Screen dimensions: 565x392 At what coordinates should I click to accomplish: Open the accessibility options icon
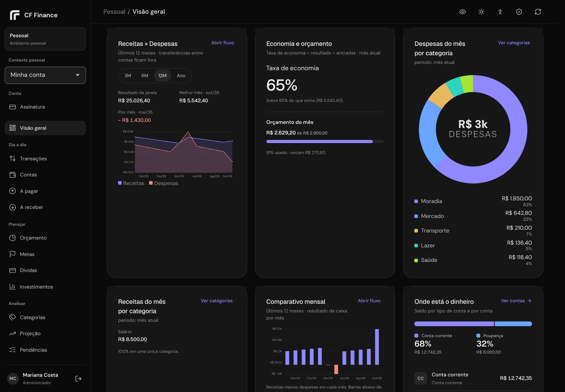pyautogui.click(x=500, y=12)
